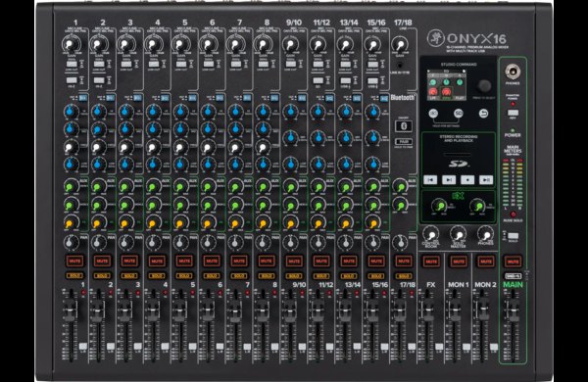Select the SD card logo in recording section
Image resolution: width=588 pixels, height=382 pixels.
click(459, 164)
